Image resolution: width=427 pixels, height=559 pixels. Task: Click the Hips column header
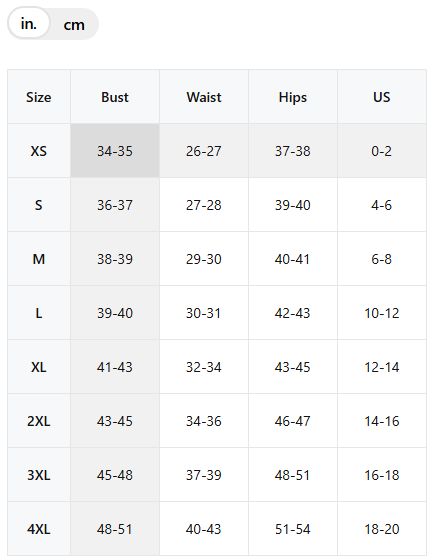tap(293, 97)
